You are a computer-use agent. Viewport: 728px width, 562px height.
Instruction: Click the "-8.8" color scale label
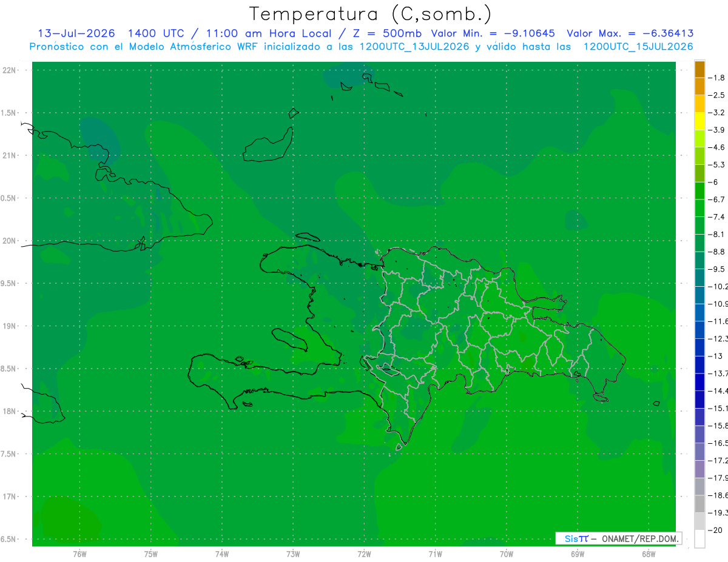[716, 252]
